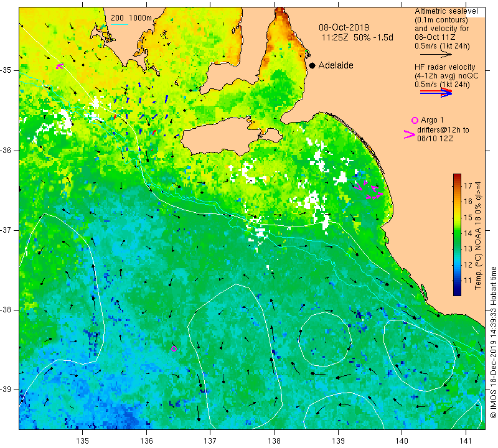The height and width of the screenshot is (448, 498).
Task: Click color bar value 16
Action: click(468, 202)
